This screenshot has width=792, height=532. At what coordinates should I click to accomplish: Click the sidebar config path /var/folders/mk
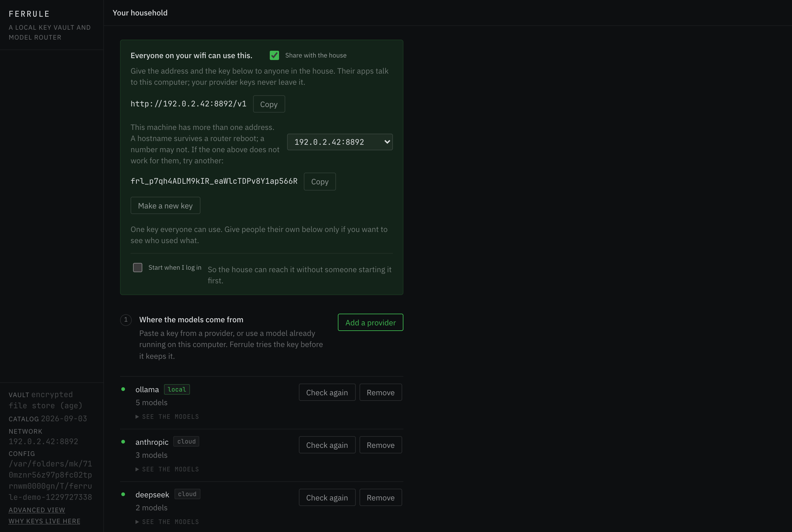(50, 480)
